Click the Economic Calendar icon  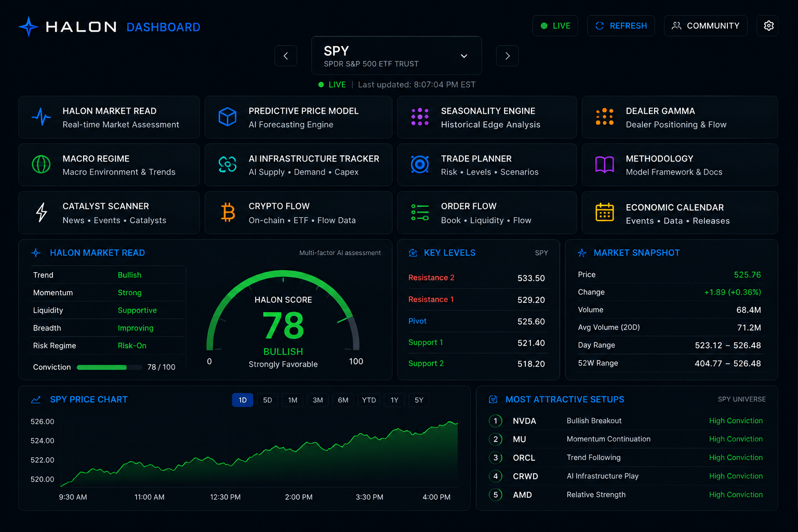click(605, 212)
